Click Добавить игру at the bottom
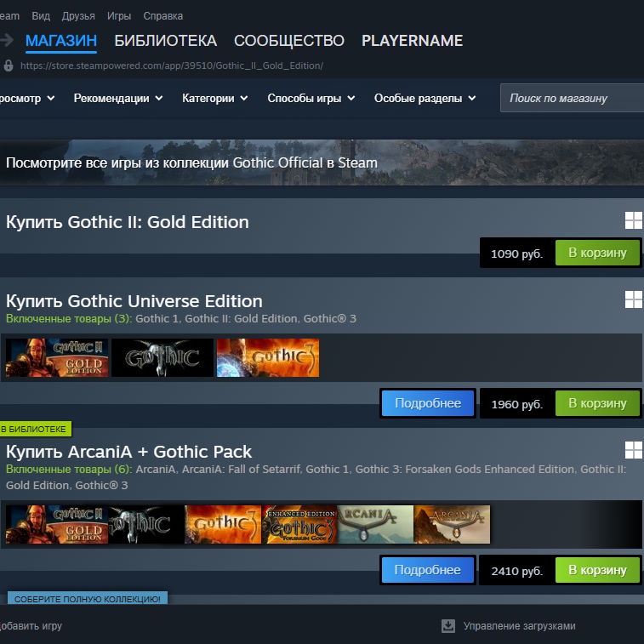This screenshot has width=644, height=644. pos(31,626)
